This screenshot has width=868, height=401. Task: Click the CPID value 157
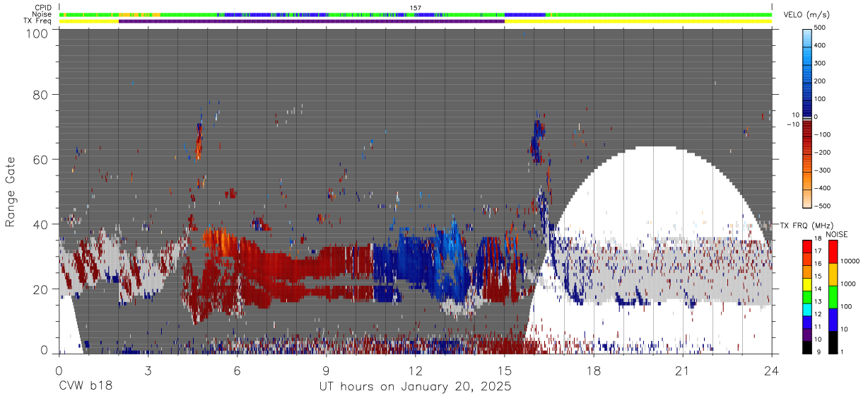[415, 8]
